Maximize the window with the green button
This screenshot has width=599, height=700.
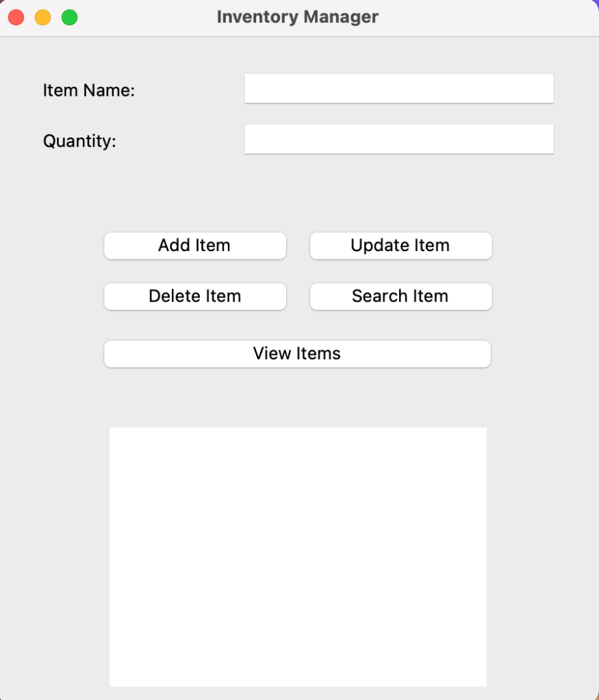[x=69, y=17]
